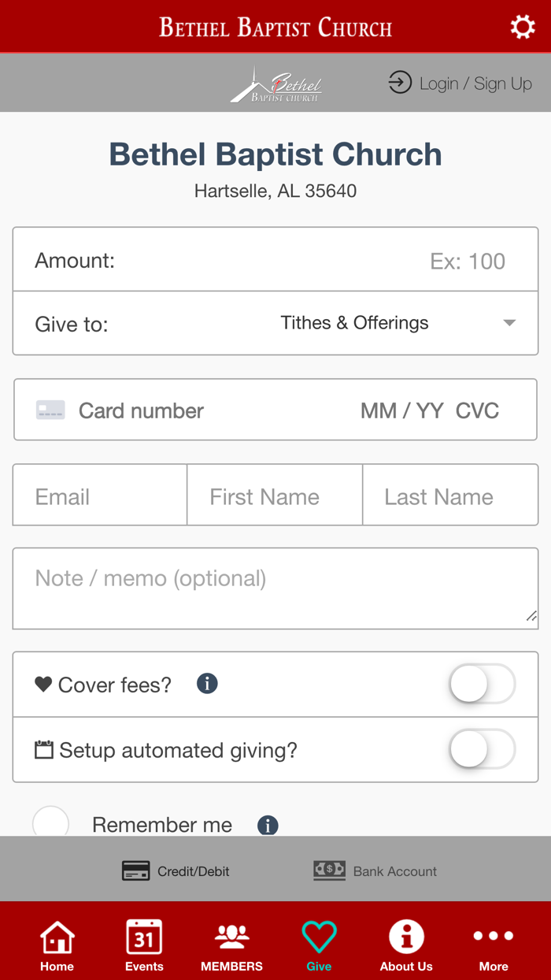Screen dimensions: 551x980
Task: Click Login / Sign Up link
Action: 460,84
